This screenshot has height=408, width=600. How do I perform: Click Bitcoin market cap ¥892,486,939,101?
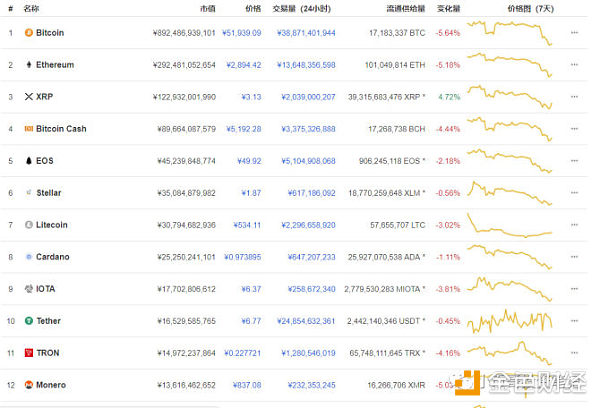184,33
